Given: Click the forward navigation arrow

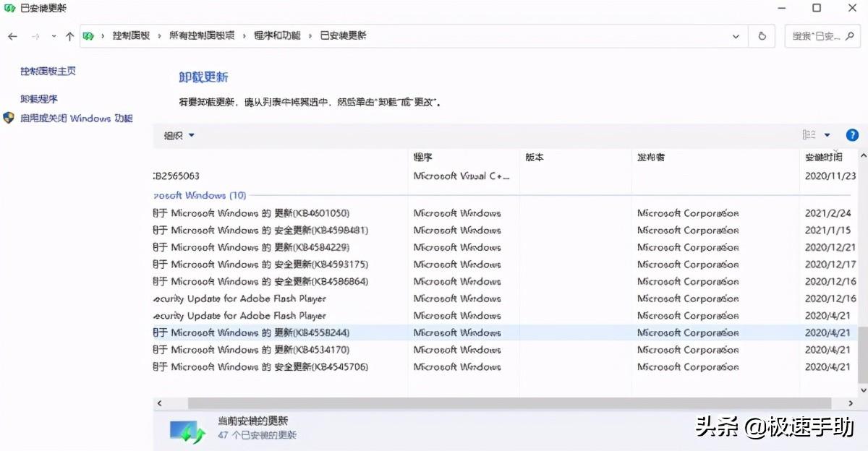Looking at the screenshot, I should [35, 35].
